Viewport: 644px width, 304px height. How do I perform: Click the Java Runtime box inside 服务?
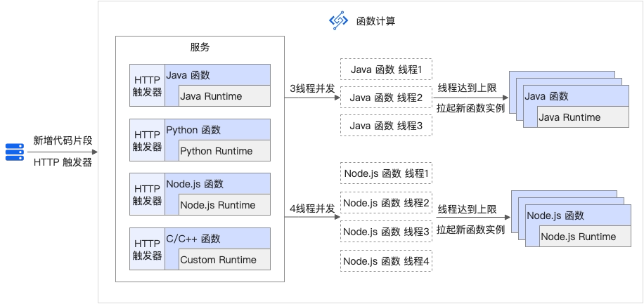[x=225, y=96]
